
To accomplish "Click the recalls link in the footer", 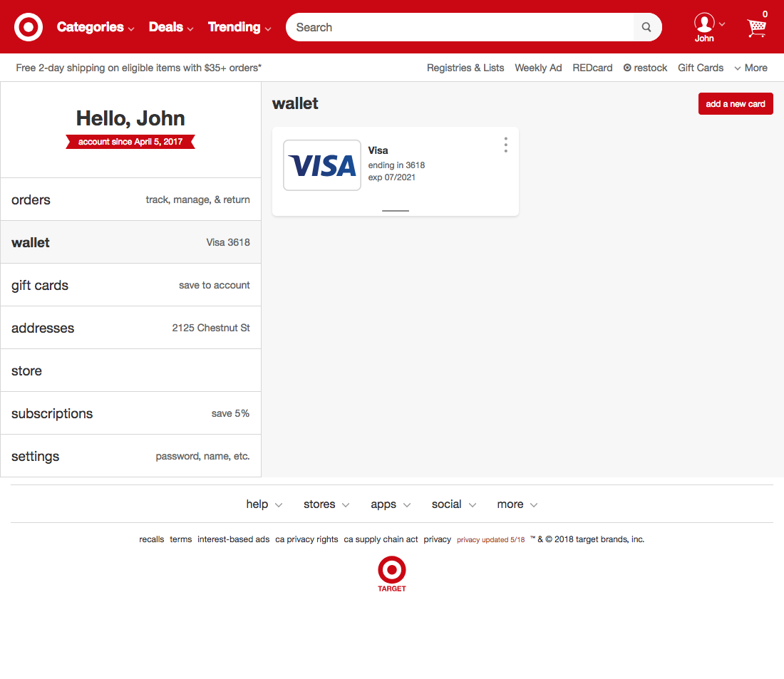I will tap(151, 539).
